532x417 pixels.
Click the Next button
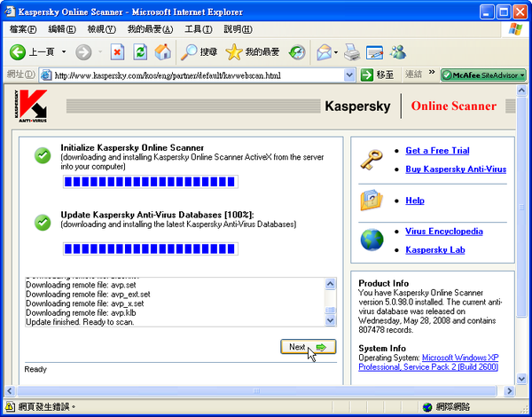pyautogui.click(x=308, y=347)
